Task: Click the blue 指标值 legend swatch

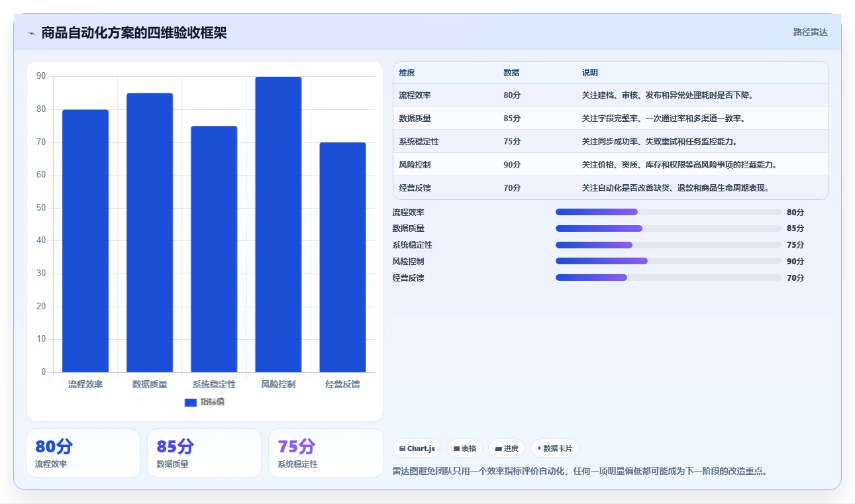Action: [191, 402]
